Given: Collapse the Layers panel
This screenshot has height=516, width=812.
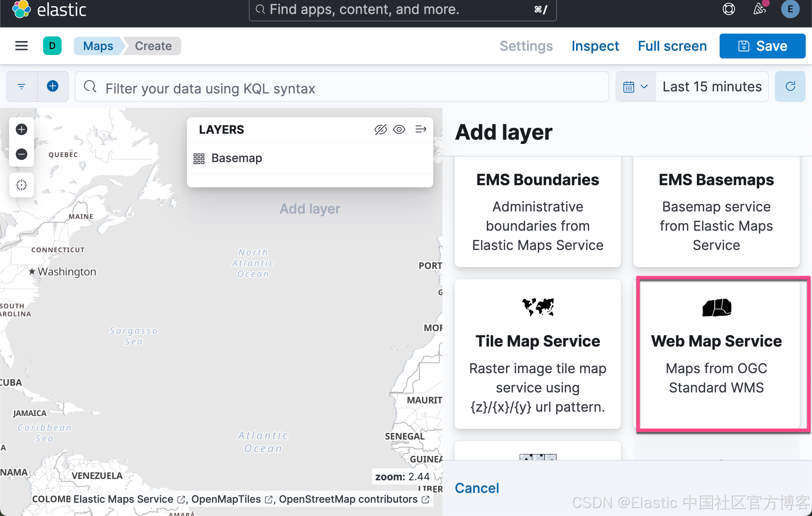Looking at the screenshot, I should (420, 130).
